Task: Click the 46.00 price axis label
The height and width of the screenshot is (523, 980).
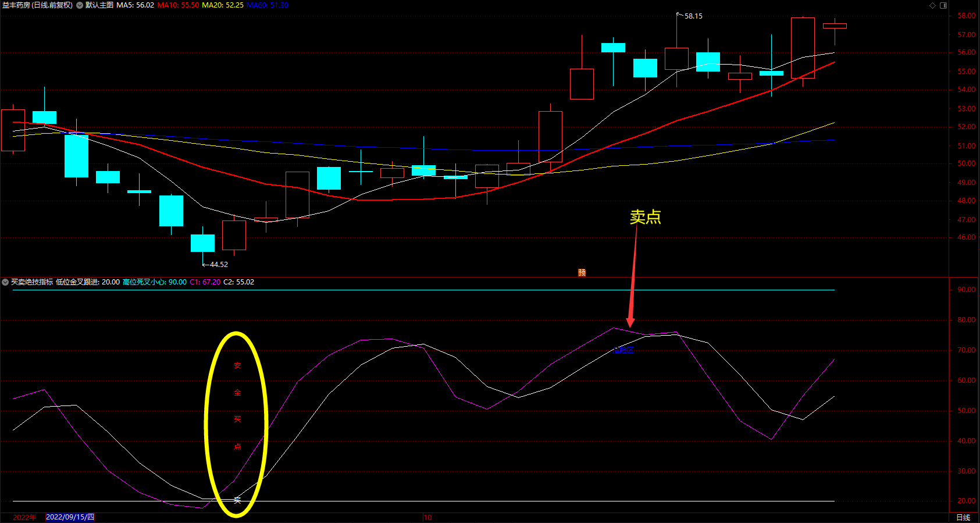Action: coord(967,237)
